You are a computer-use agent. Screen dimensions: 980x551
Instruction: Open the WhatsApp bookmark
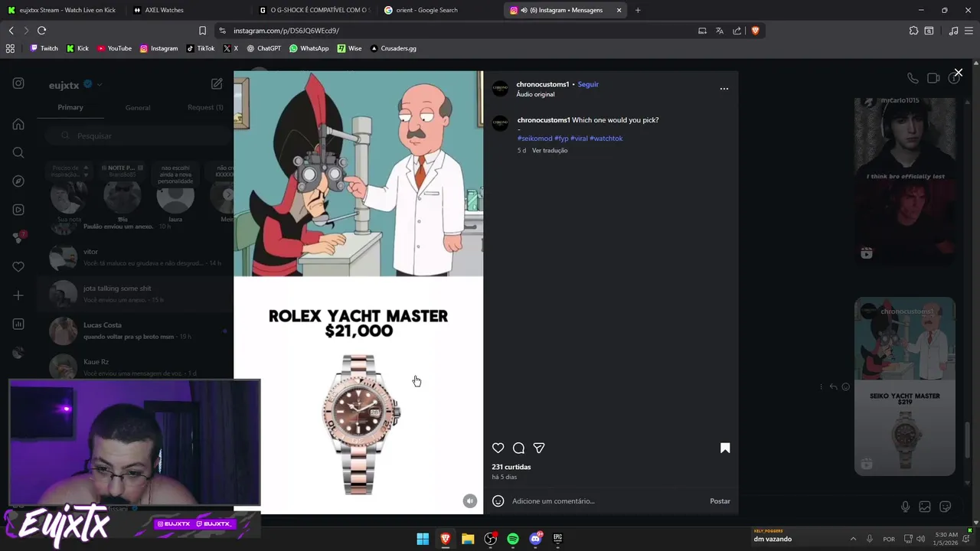click(x=309, y=48)
